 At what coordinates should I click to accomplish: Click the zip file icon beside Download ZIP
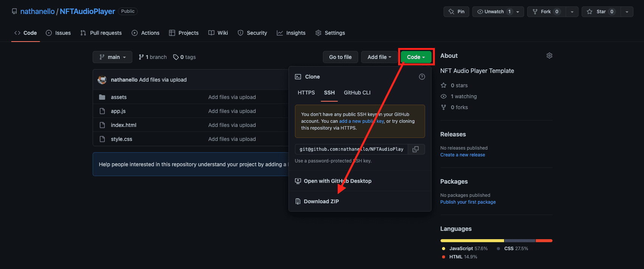(x=298, y=201)
